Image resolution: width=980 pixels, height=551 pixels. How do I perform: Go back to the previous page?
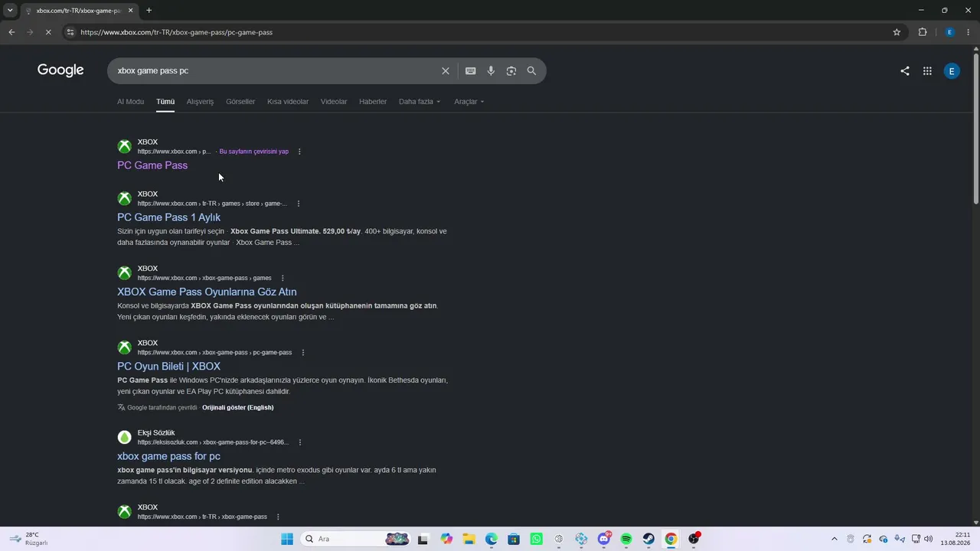pos(11,32)
